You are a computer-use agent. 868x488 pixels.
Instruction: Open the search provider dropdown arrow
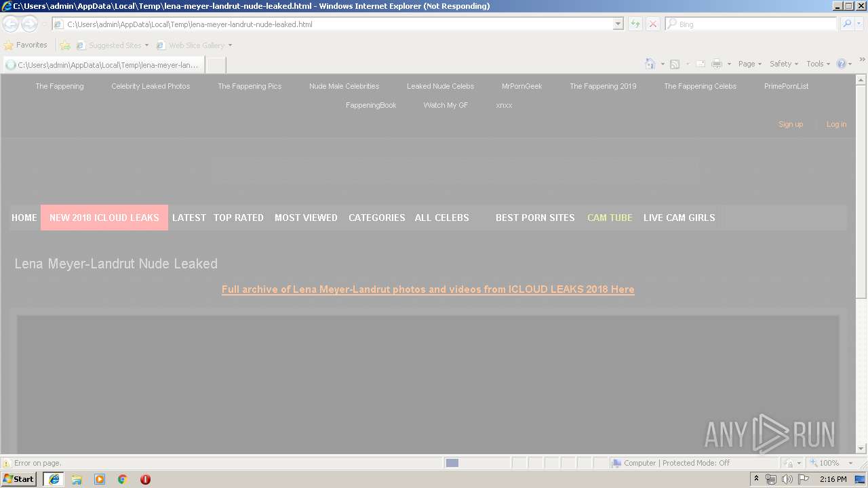[858, 24]
